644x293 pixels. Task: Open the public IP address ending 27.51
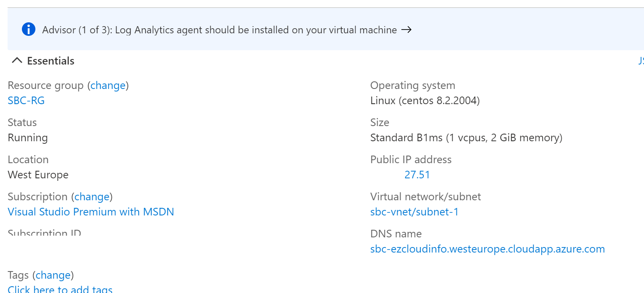[417, 175]
